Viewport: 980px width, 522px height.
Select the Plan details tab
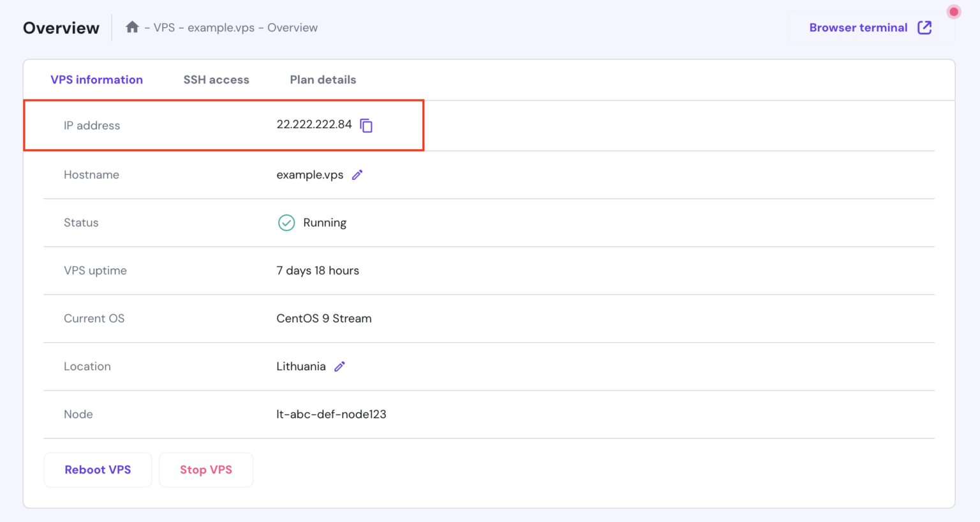(x=323, y=80)
